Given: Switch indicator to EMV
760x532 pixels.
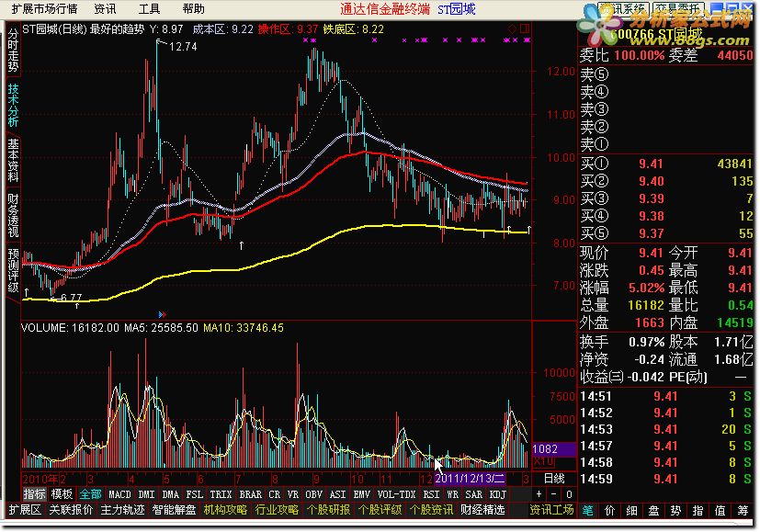Looking at the screenshot, I should pyautogui.click(x=361, y=494).
